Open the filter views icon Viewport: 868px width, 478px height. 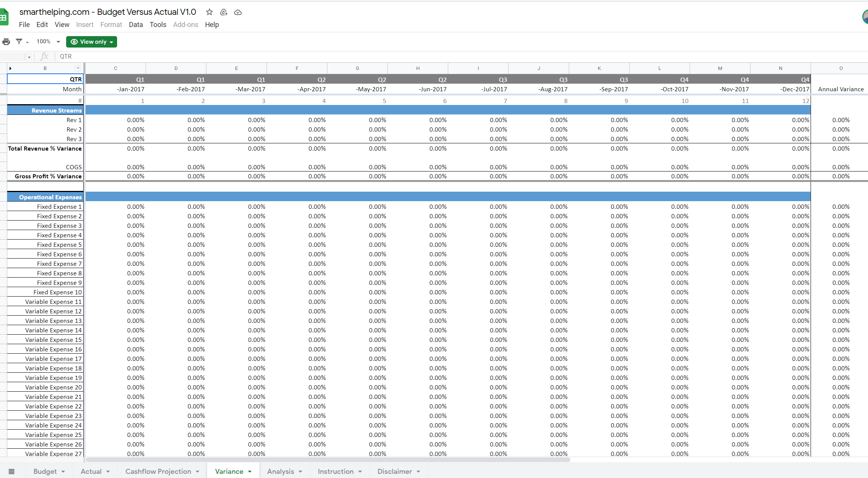coord(19,41)
